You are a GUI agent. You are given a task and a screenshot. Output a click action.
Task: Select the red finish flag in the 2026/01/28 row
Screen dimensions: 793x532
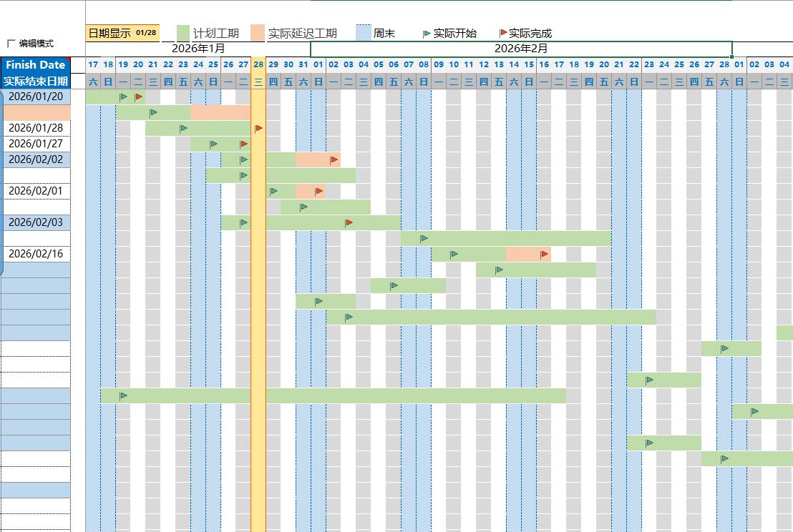258,128
